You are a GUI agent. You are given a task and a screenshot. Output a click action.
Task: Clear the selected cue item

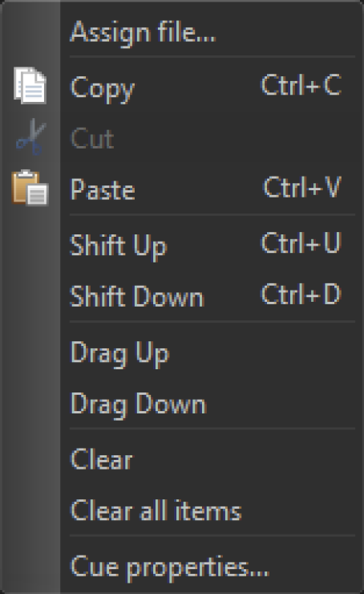(x=101, y=459)
